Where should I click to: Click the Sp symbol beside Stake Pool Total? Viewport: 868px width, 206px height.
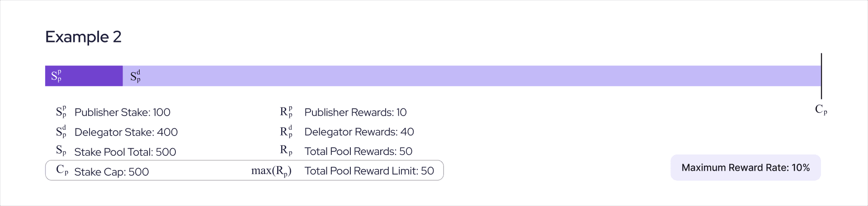pyautogui.click(x=61, y=151)
